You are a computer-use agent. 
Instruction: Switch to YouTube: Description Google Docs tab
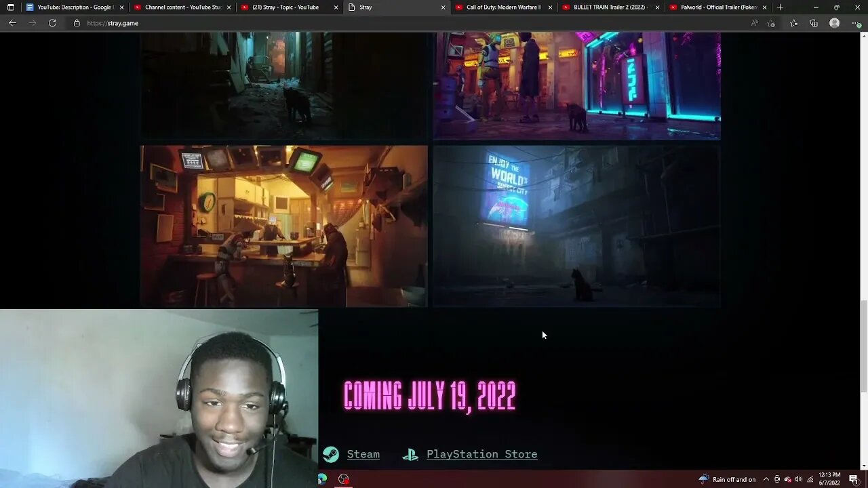pyautogui.click(x=74, y=7)
